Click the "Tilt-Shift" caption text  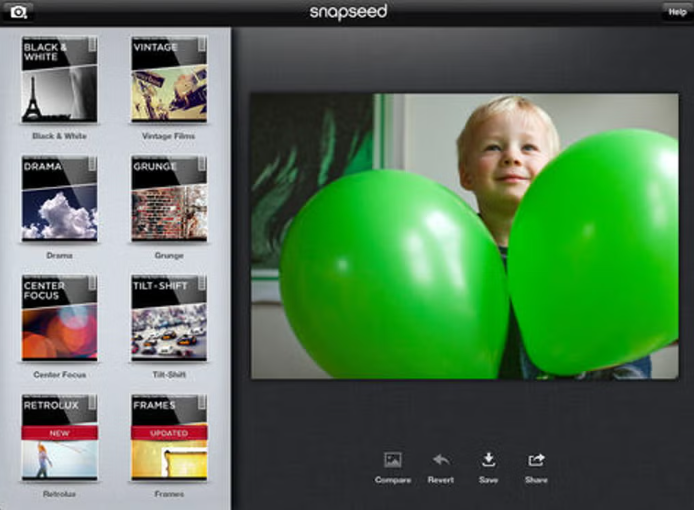(169, 375)
